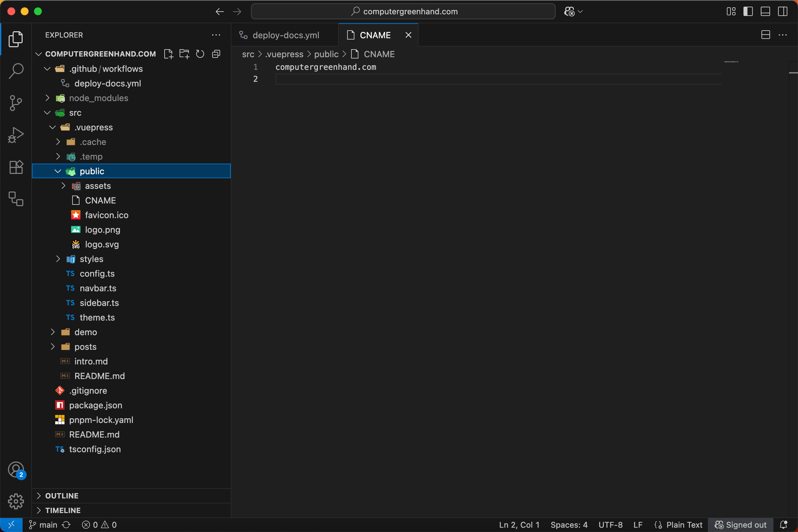Click the Synchronize Changes icon in status bar

(x=66, y=525)
